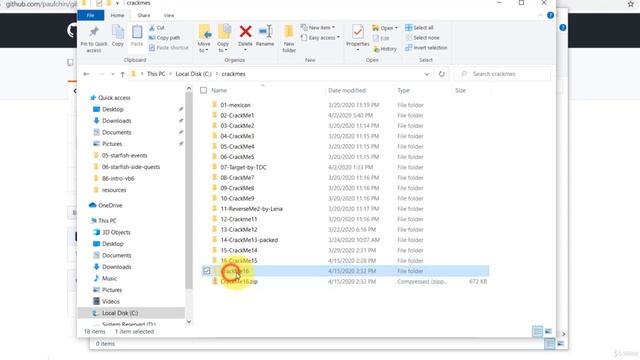Click Select none in ribbon
The image size is (640, 360).
tap(422, 38)
